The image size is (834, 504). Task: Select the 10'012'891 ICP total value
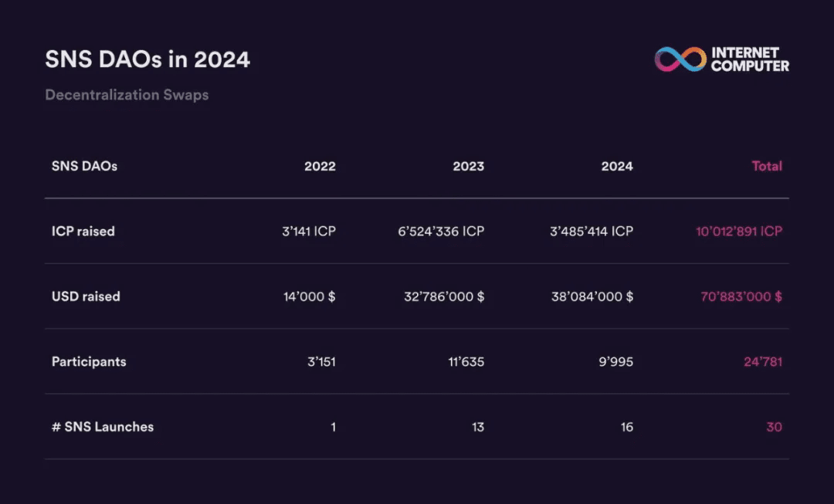point(739,232)
